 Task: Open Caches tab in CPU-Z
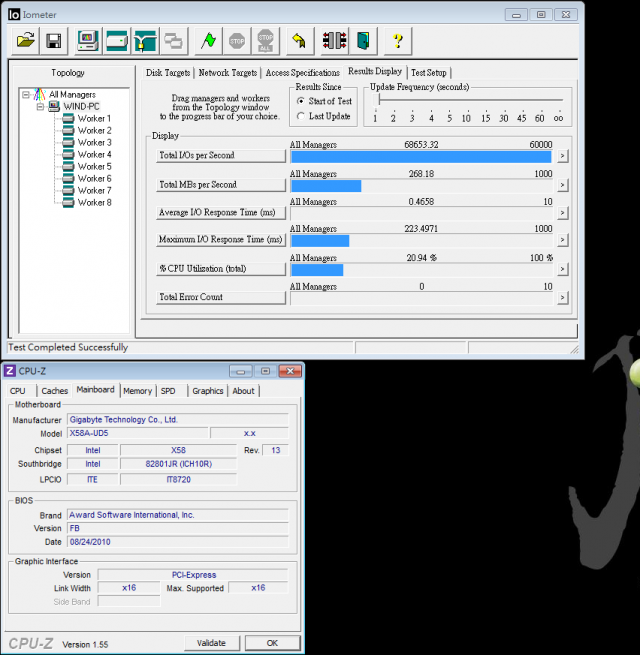tap(54, 391)
